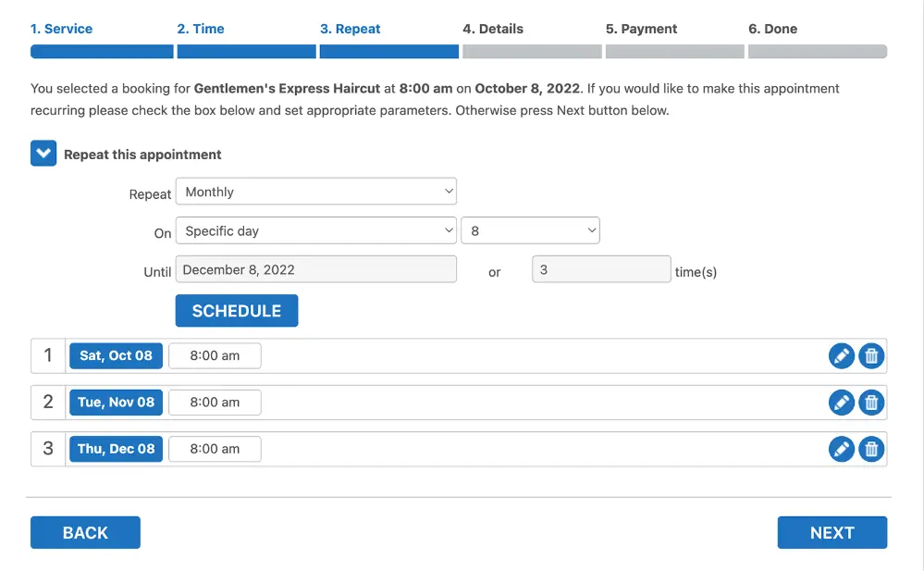
Task: Select the Sat, Oct 08 date badge
Action: click(116, 355)
